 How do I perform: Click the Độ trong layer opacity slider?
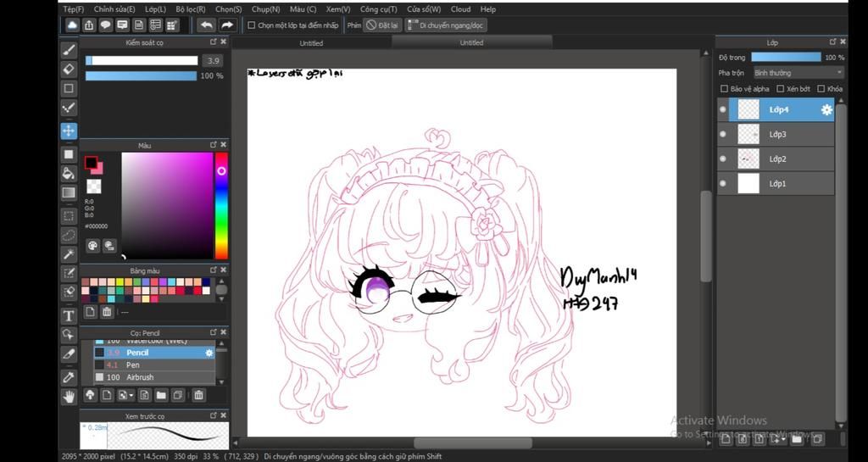786,57
